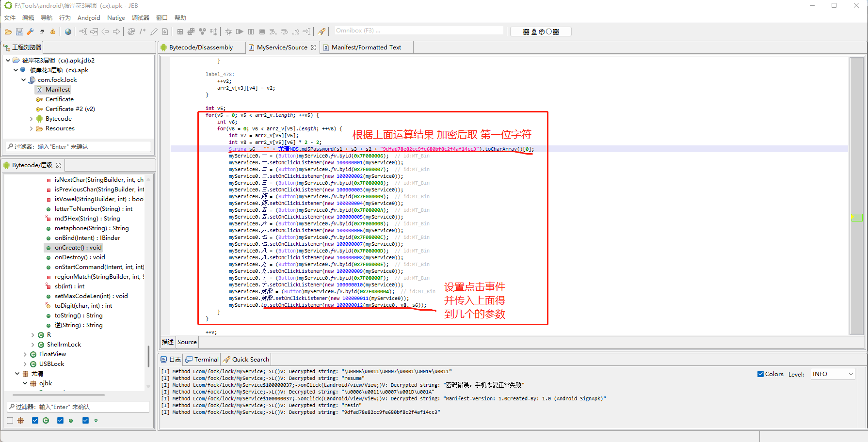The width and height of the screenshot is (868, 442).
Task: Click the step into debugger icon
Action: 273,32
